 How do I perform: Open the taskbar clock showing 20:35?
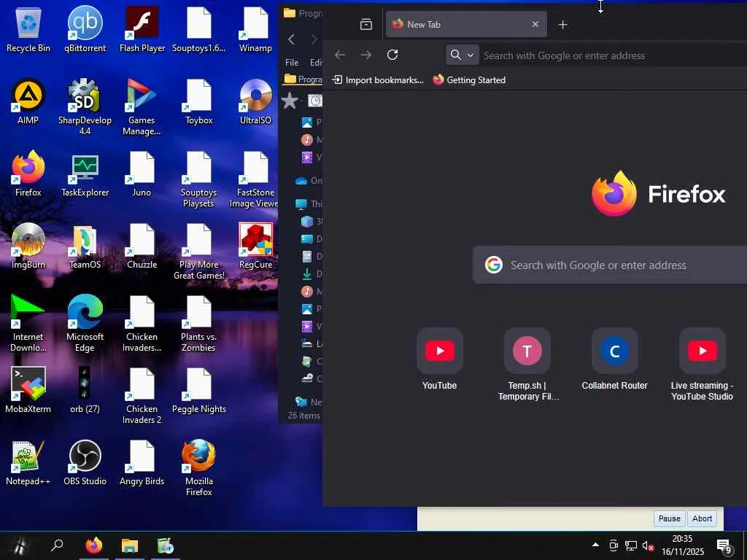682,545
